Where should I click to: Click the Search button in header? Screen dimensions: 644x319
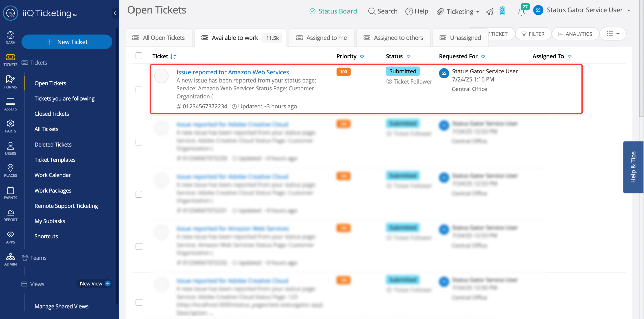(x=383, y=11)
